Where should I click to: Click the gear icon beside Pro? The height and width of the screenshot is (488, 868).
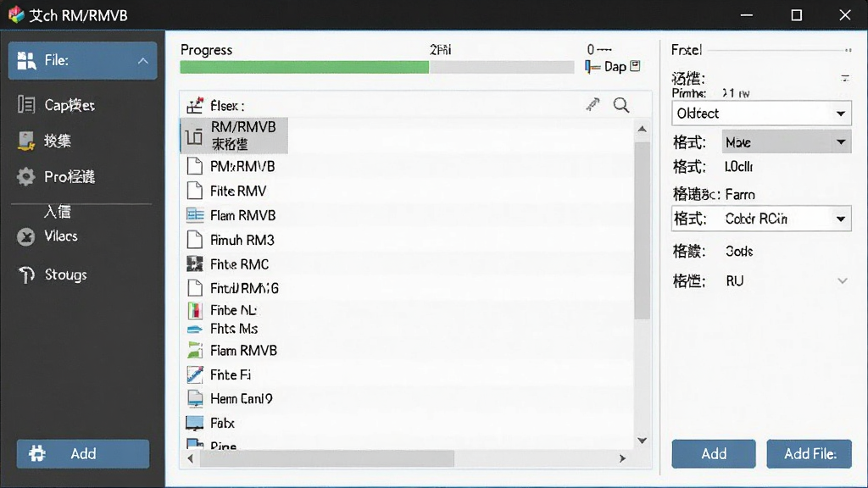coord(25,176)
